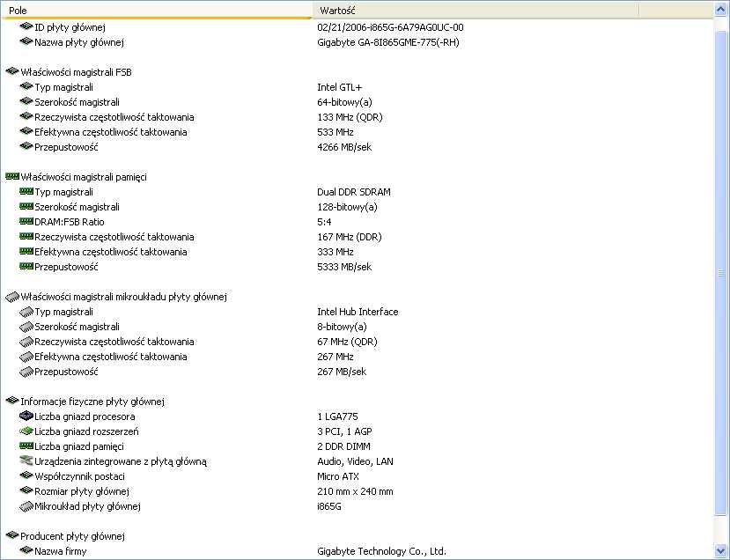Click icon next to Rozmiar płyty głównej
Viewport: 730px width, 560px height.
[x=26, y=490]
